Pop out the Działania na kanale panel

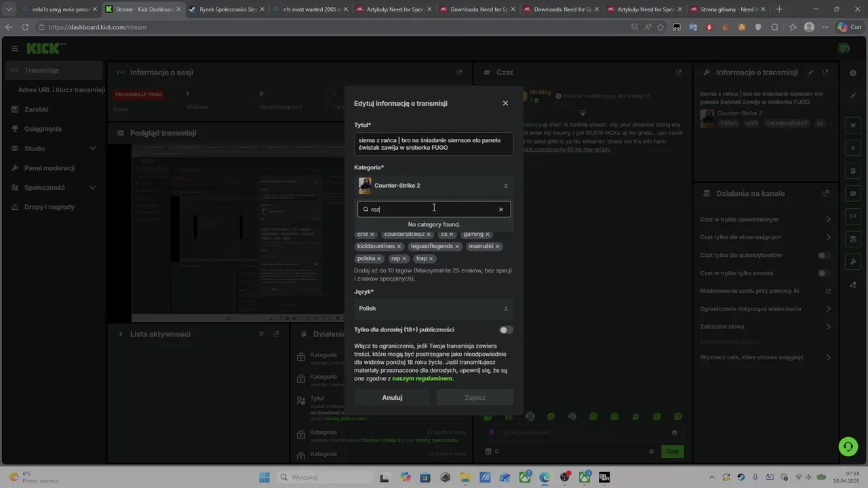click(x=825, y=193)
